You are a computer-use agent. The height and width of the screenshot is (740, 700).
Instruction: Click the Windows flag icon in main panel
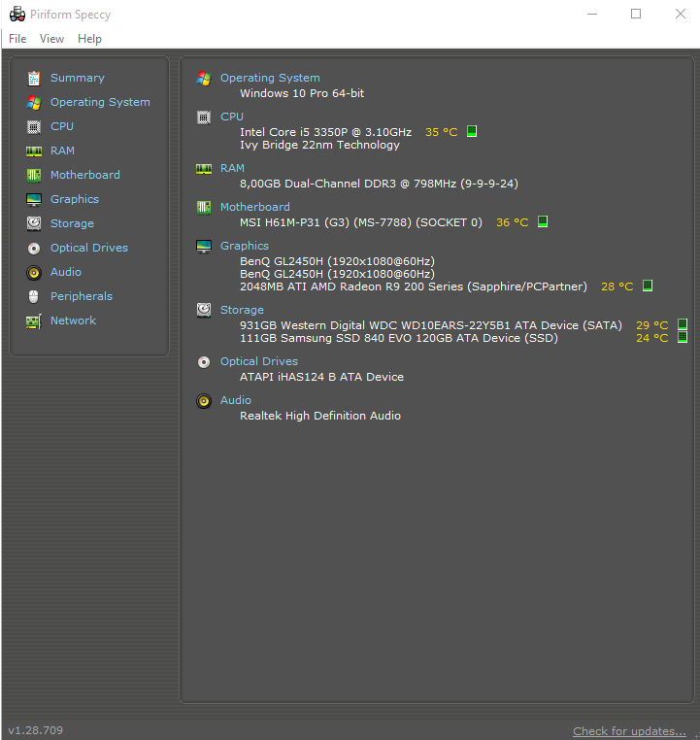click(204, 79)
